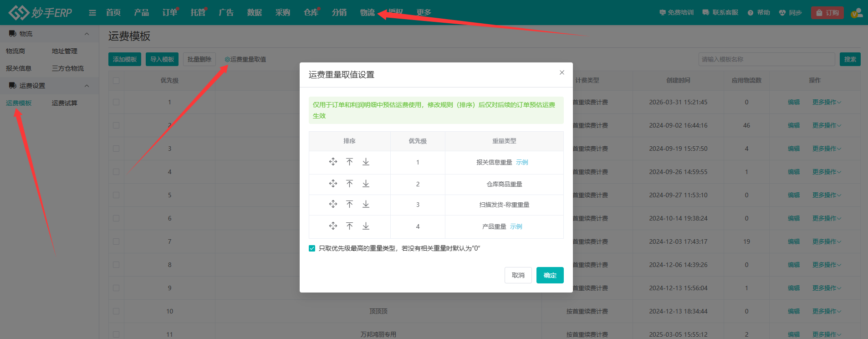The image size is (868, 339).
Task: Toggle select-all checkbox in table header
Action: [x=116, y=80]
